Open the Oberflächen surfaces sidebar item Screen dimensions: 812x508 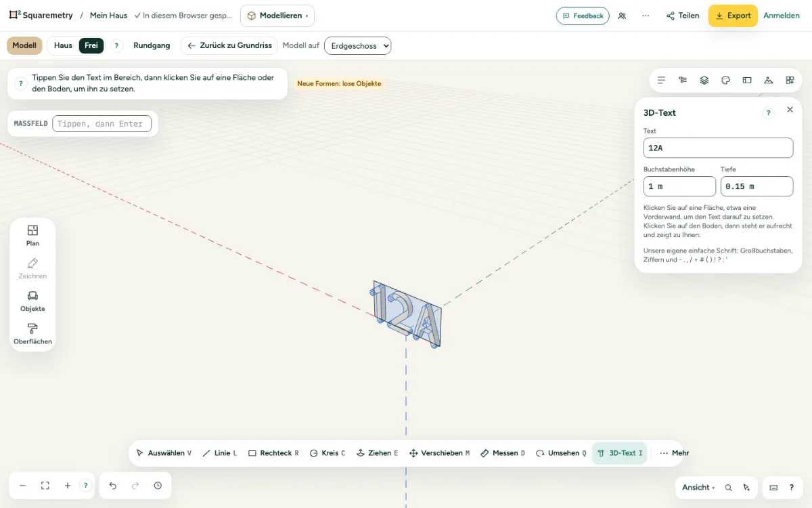click(x=32, y=333)
